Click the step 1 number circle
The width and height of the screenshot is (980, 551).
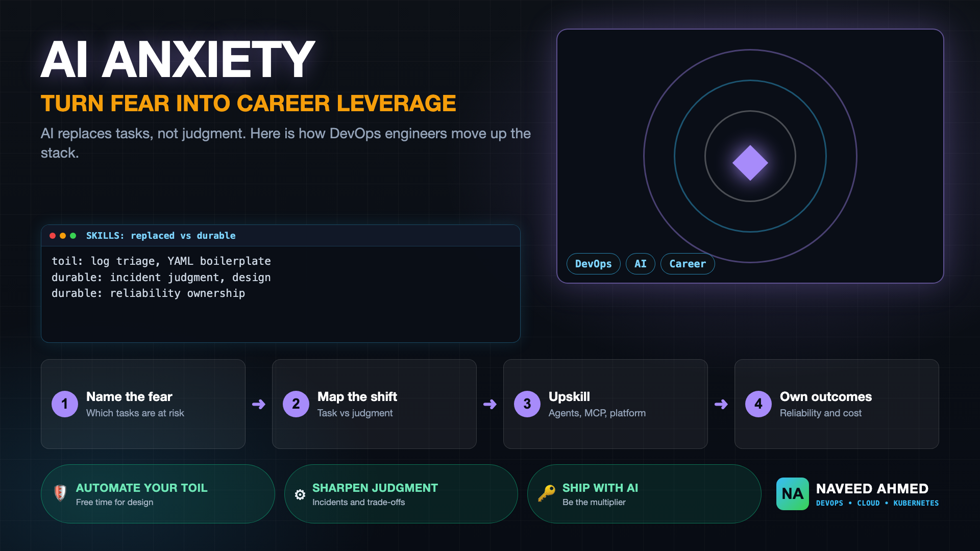(x=65, y=404)
